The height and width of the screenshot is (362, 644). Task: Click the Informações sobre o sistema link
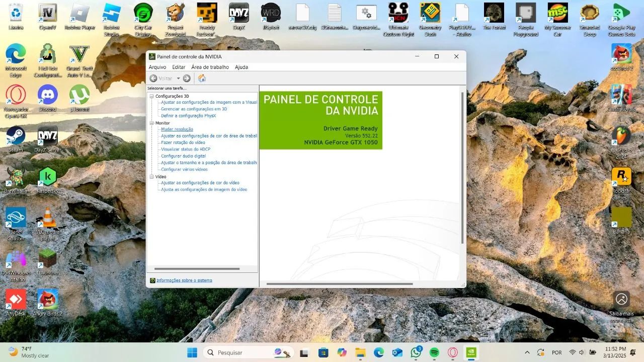tap(184, 280)
